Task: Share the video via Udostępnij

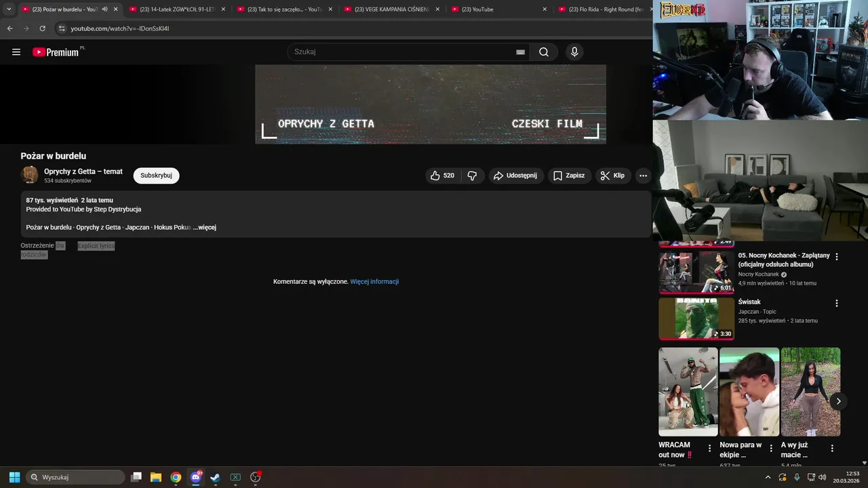Action: tap(515, 176)
